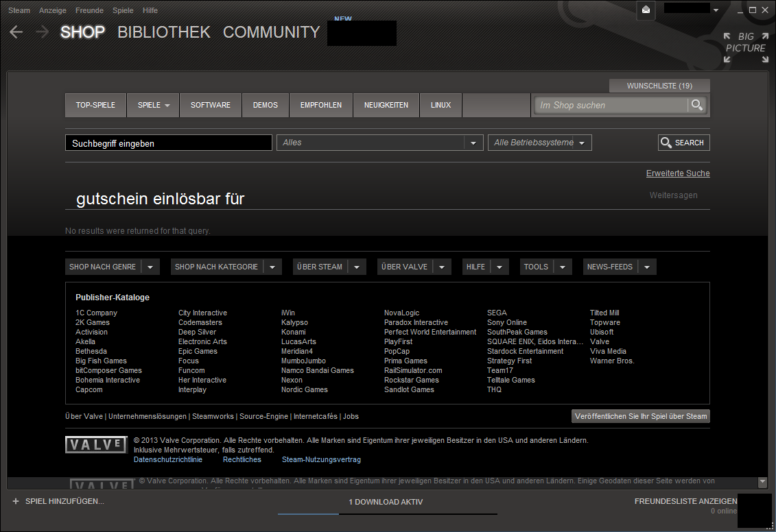Open the Linux tab
776x532 pixels.
[x=440, y=105]
